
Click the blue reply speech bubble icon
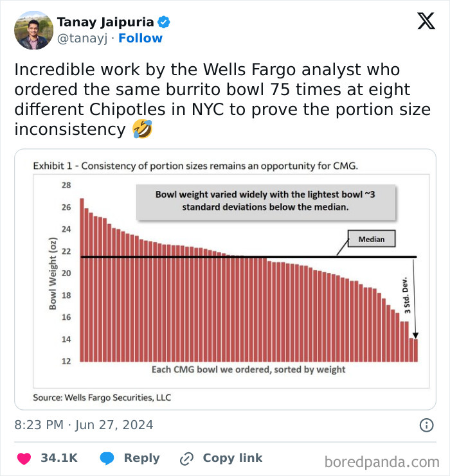108,458
